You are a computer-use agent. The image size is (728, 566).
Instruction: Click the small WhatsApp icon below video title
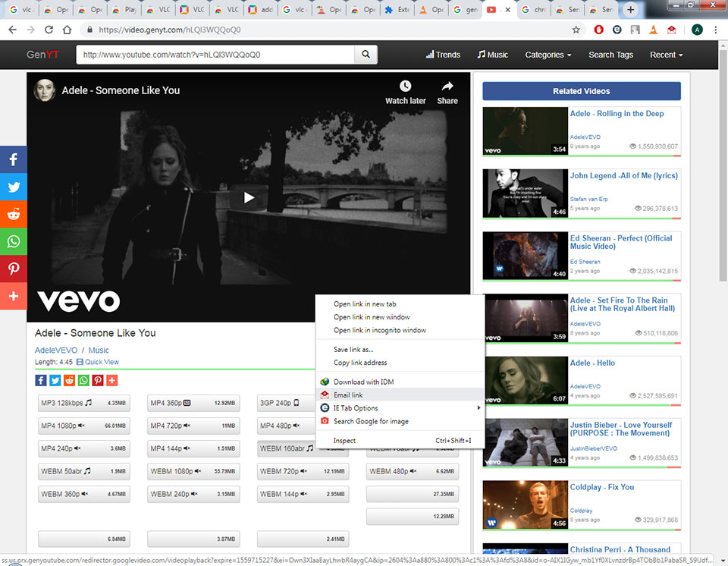[x=83, y=381]
